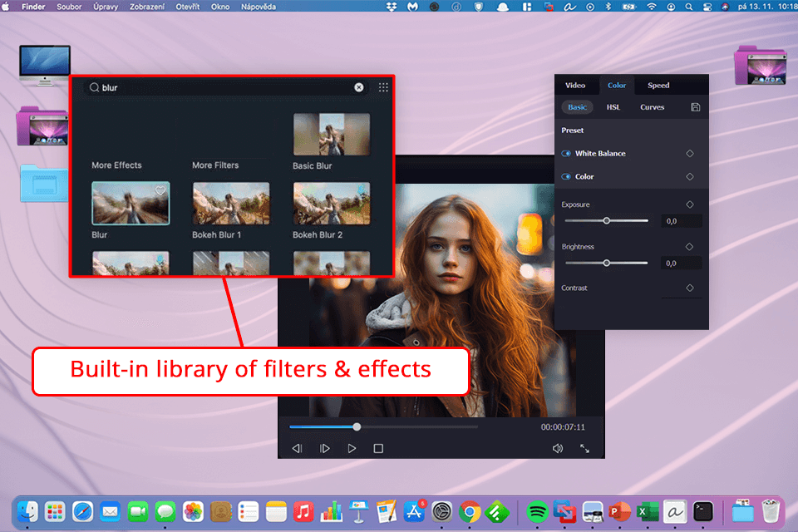Open the Speed tab
798x532 pixels.
click(x=658, y=85)
